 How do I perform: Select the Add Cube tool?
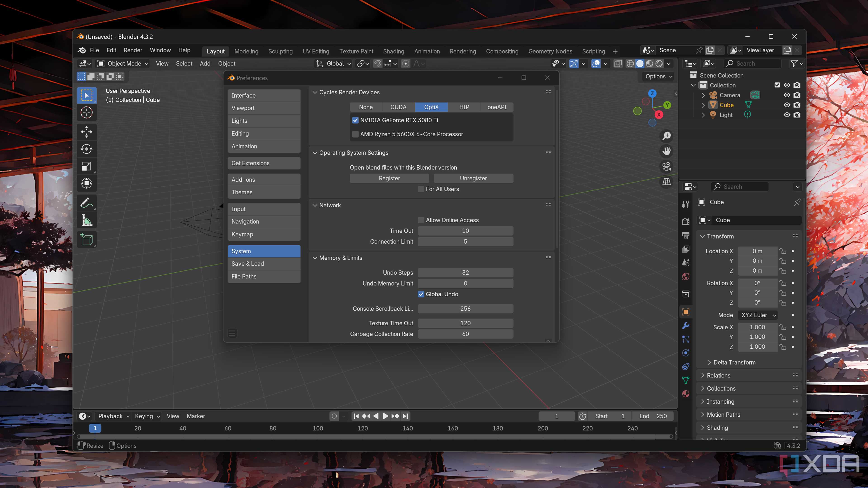point(87,239)
